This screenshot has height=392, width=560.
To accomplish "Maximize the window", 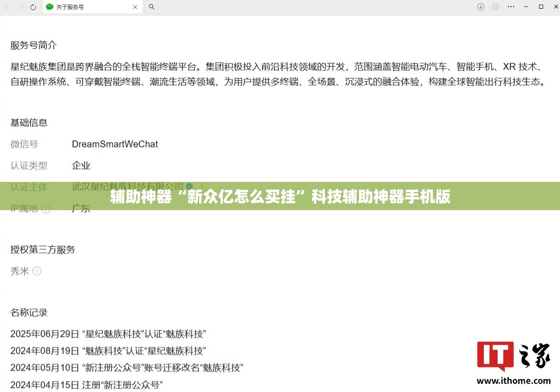I will tap(541, 7).
